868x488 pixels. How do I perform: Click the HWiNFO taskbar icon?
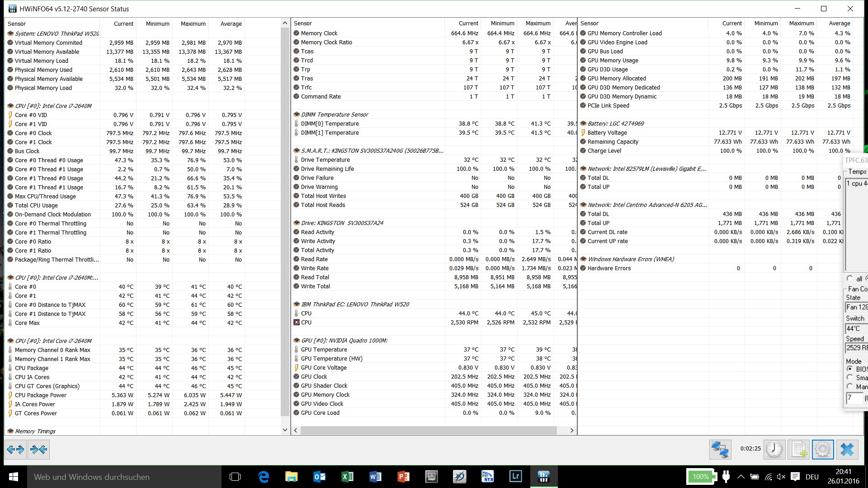coord(543,477)
